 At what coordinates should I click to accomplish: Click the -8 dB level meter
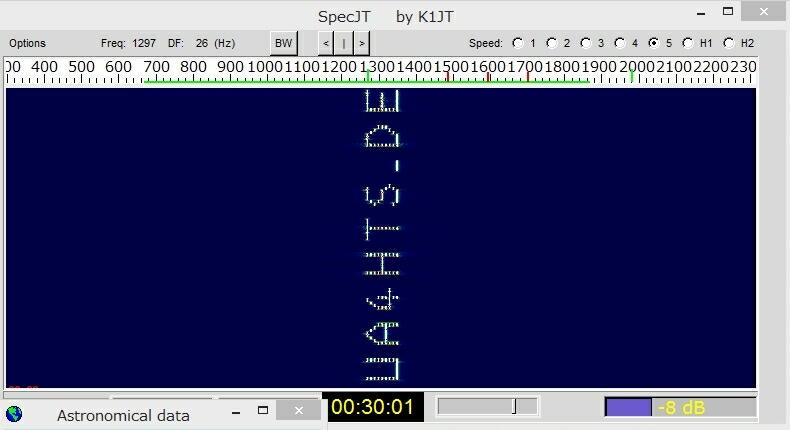coord(680,407)
